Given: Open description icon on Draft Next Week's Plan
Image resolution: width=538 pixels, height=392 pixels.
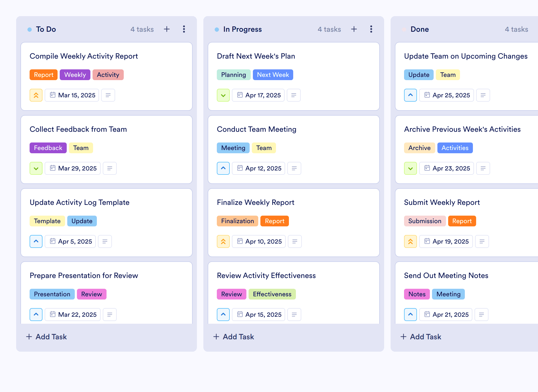Looking at the screenshot, I should 294,95.
